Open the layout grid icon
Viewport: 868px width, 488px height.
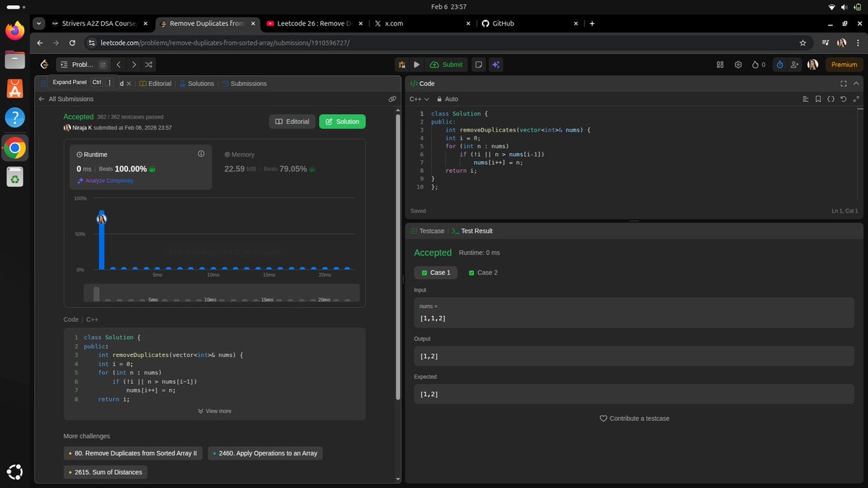(720, 64)
